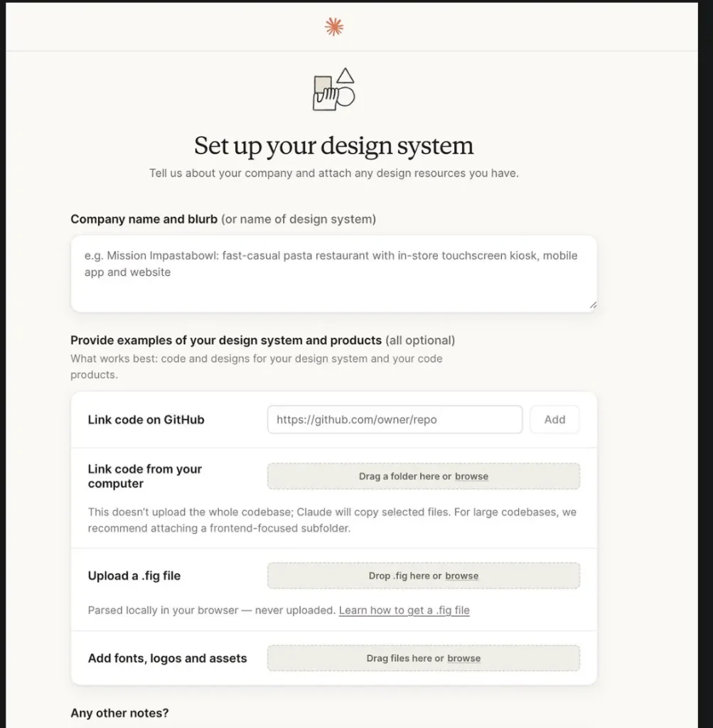Open "Learn how to get a .fig file"
Screen dimensions: 713x728
[404, 610]
